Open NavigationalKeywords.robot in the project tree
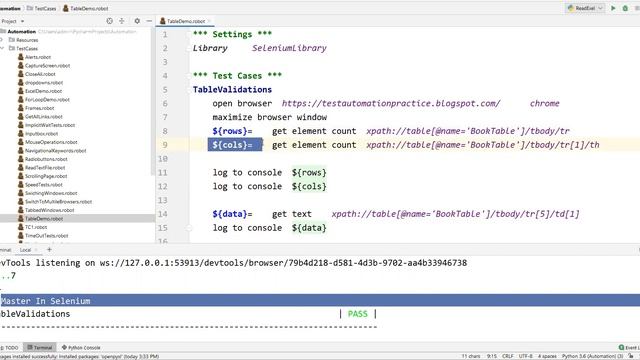 tap(56, 151)
